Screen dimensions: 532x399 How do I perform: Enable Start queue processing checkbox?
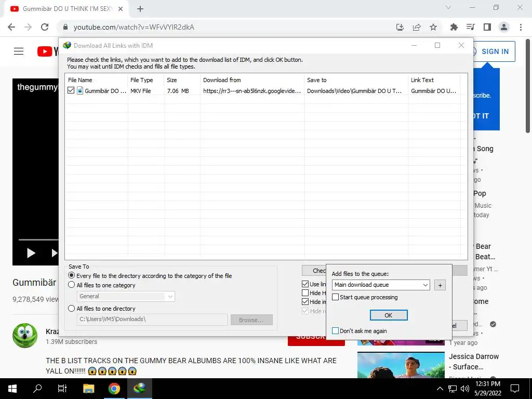[336, 297]
